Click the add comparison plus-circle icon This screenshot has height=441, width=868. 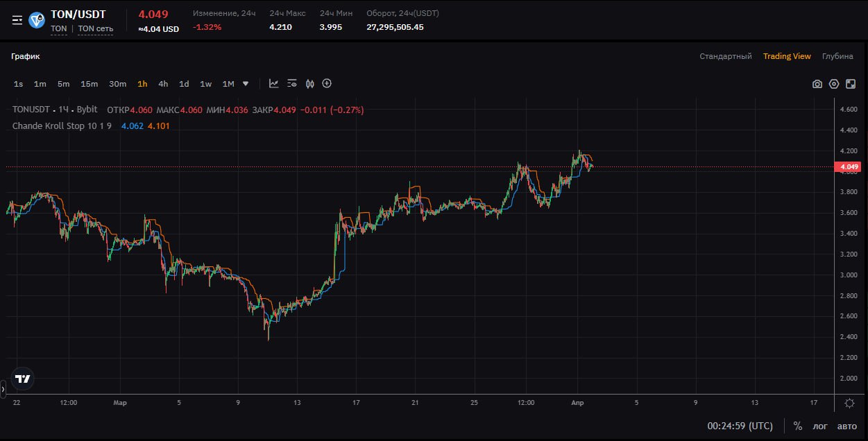click(327, 84)
